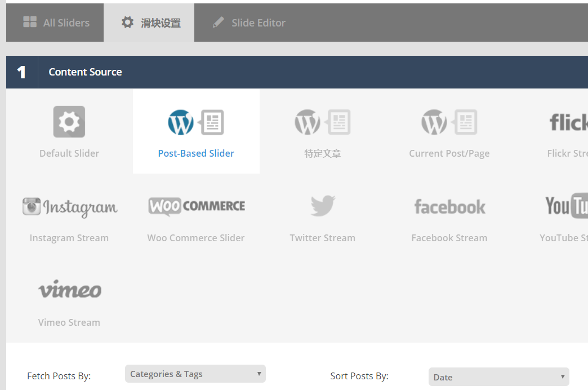The image size is (588, 390).
Task: Click the Post-Based Slider text label
Action: click(196, 153)
